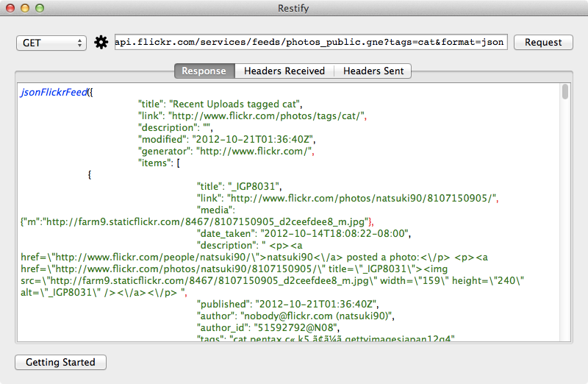Click the empty "description" line
Viewport: 588px width, 384px height.
[x=175, y=127]
